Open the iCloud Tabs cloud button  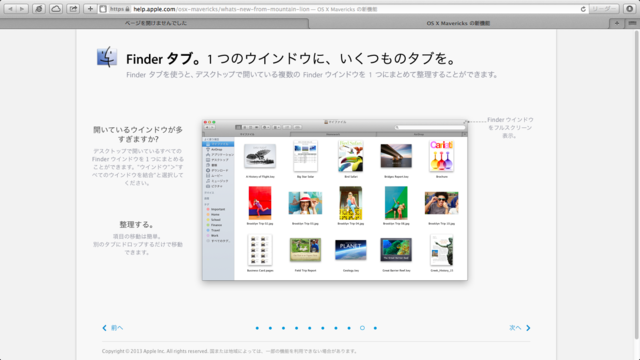tap(56, 9)
